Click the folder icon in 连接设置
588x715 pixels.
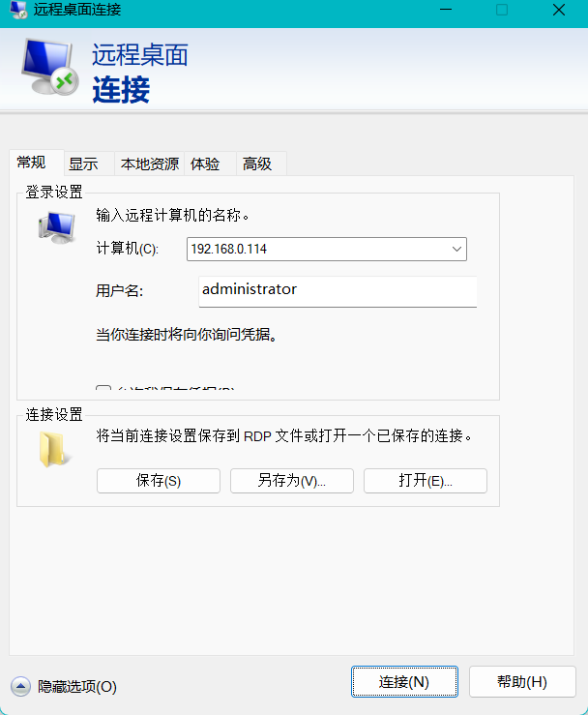point(55,449)
